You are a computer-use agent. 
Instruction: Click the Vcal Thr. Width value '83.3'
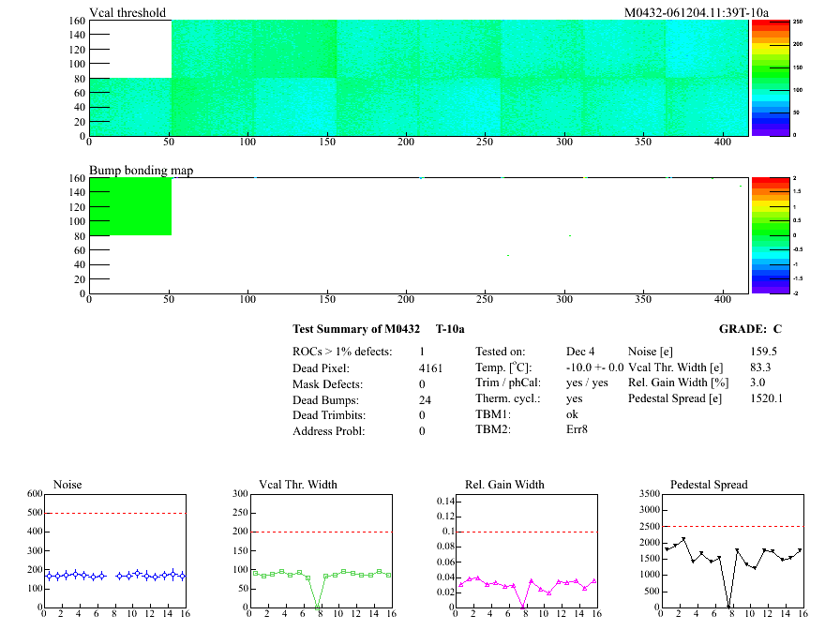pyautogui.click(x=760, y=367)
